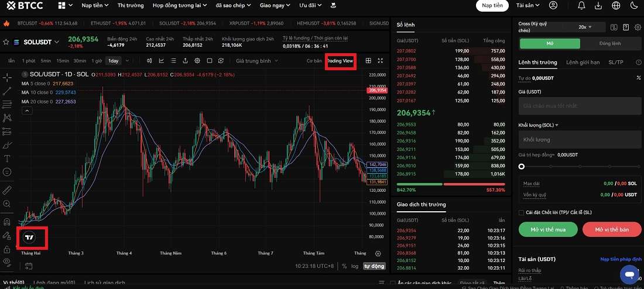
Task: Open the 20x leverage dropdown
Action: [585, 27]
